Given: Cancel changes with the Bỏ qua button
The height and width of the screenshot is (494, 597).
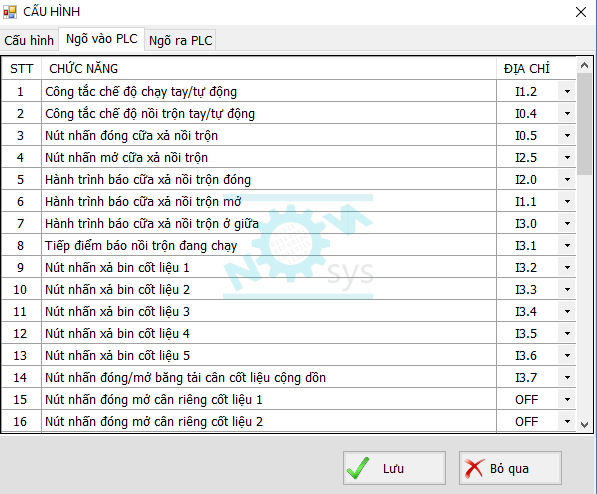Looking at the screenshot, I should pyautogui.click(x=510, y=468).
